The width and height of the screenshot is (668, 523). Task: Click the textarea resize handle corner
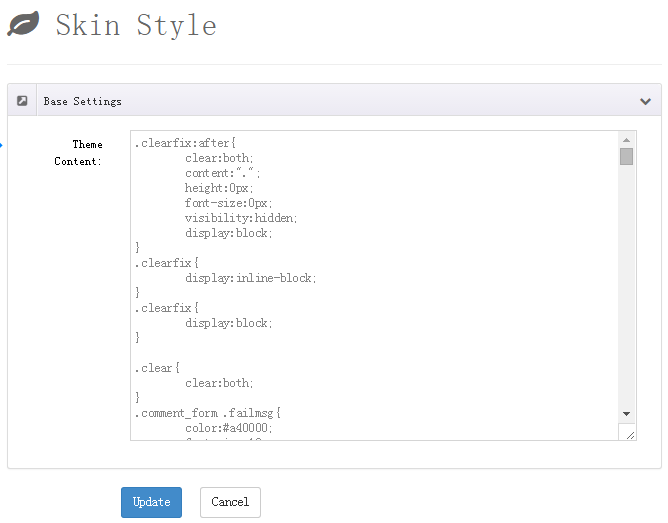[631, 435]
